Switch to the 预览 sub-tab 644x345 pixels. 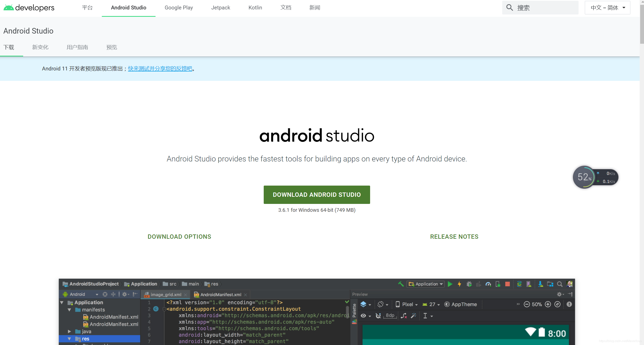pos(112,47)
